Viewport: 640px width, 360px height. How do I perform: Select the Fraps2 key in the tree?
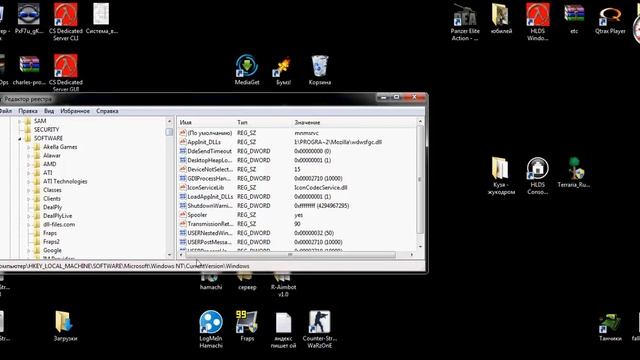(x=51, y=242)
